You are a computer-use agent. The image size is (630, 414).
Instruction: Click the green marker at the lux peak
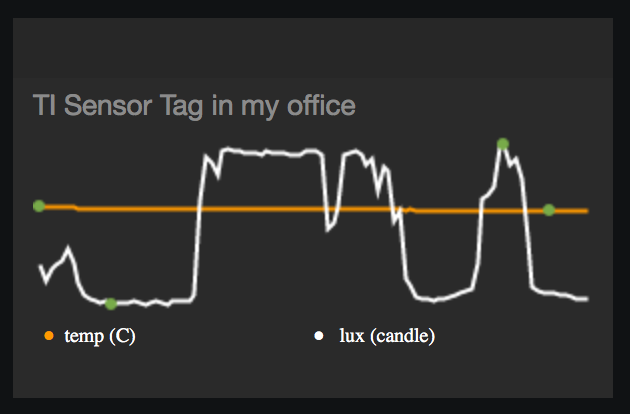(x=503, y=144)
